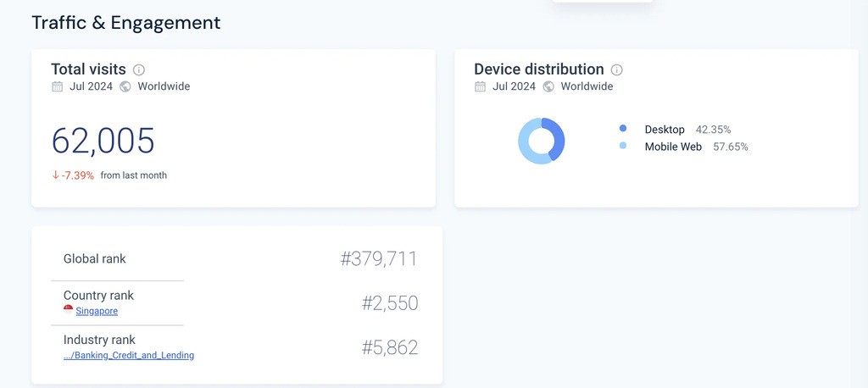Image resolution: width=868 pixels, height=388 pixels.
Task: Click the Singapore flag icon
Action: (x=69, y=310)
